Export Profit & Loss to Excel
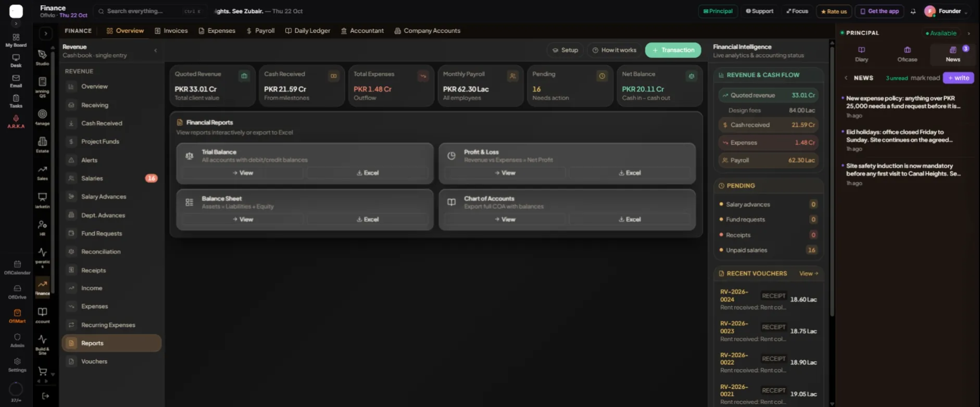 pyautogui.click(x=630, y=173)
